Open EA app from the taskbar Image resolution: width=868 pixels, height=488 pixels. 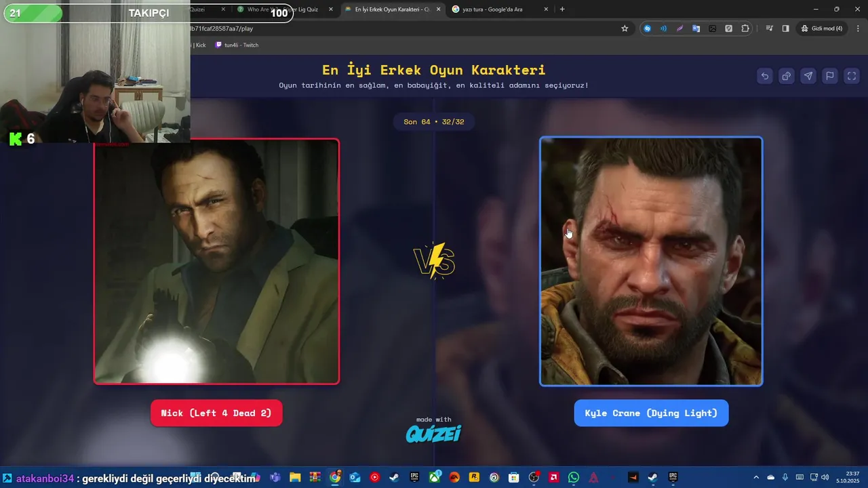[454, 477]
